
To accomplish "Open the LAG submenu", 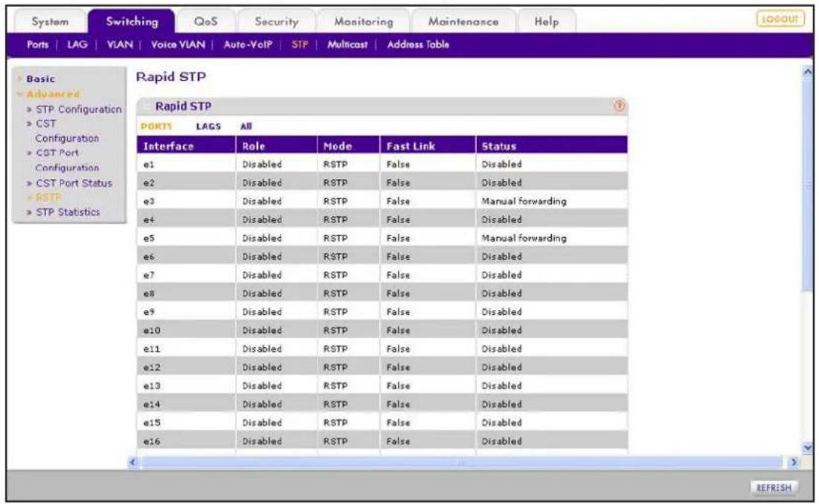I will pos(77,45).
